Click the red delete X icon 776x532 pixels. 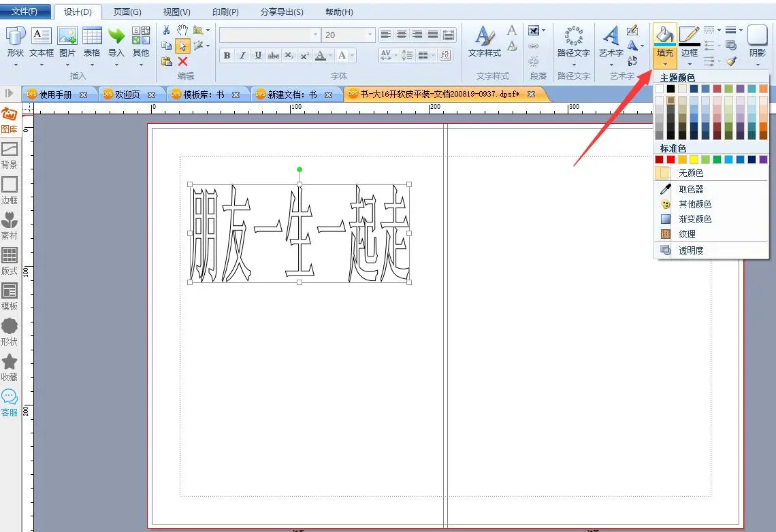point(182,61)
